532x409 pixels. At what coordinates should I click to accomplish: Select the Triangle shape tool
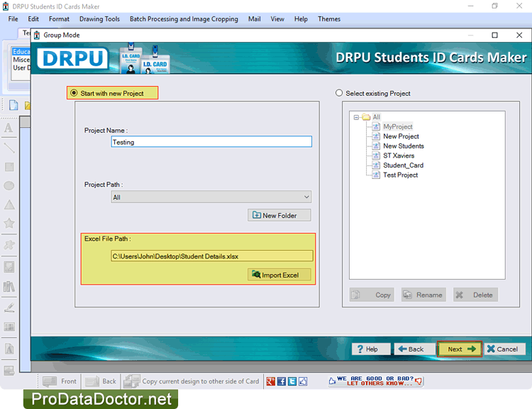tap(9, 204)
